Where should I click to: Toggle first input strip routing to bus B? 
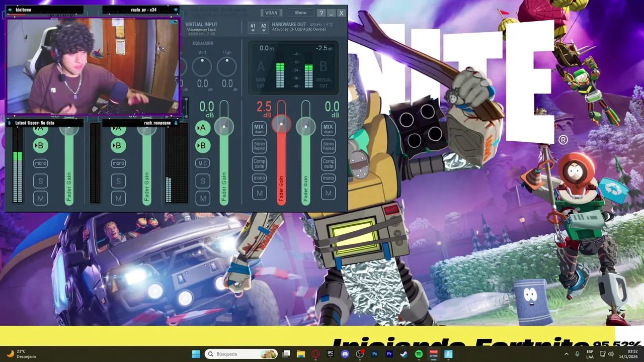pyautogui.click(x=40, y=146)
